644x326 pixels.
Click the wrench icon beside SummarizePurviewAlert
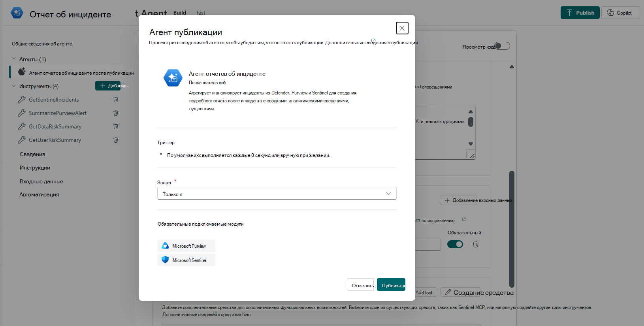coord(22,113)
